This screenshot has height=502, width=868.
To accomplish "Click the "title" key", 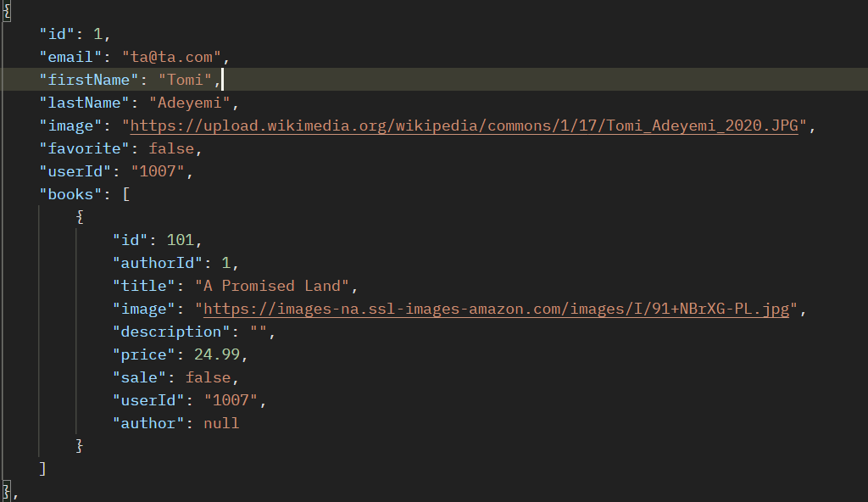I will click(x=143, y=286).
